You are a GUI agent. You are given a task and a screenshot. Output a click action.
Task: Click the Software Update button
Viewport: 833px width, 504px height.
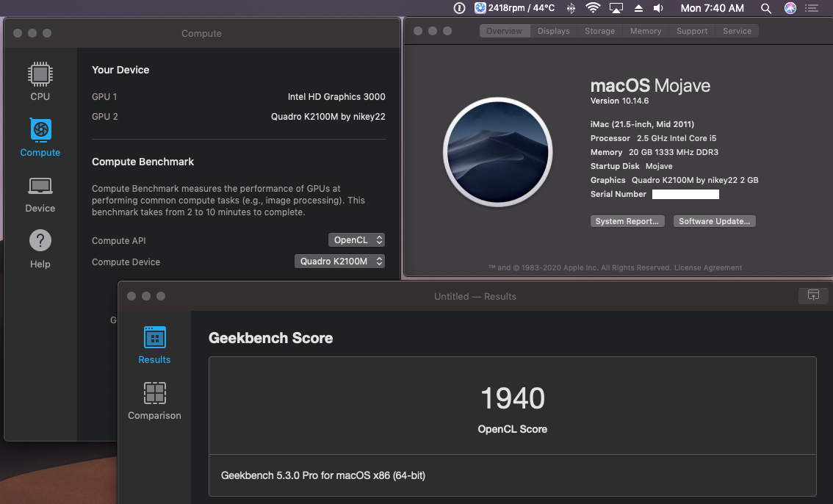714,221
